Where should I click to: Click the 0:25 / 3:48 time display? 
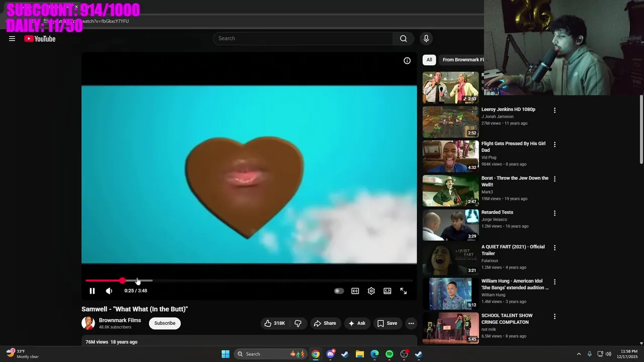click(x=136, y=291)
